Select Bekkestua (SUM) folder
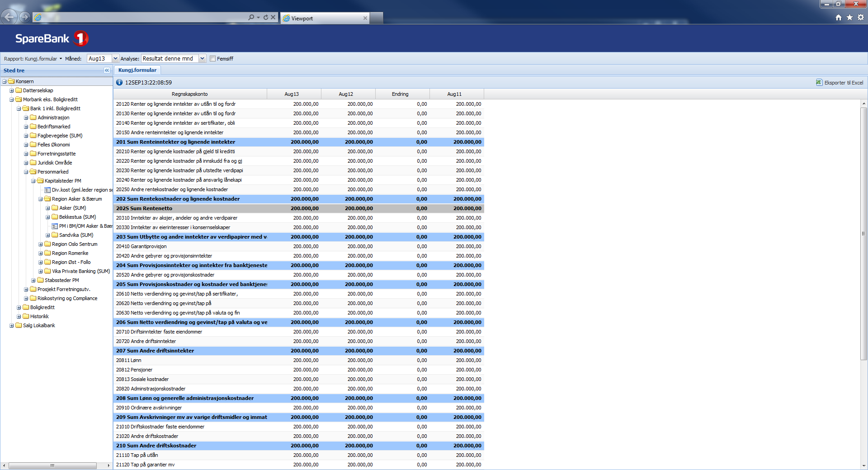This screenshot has width=868, height=470. 74,217
